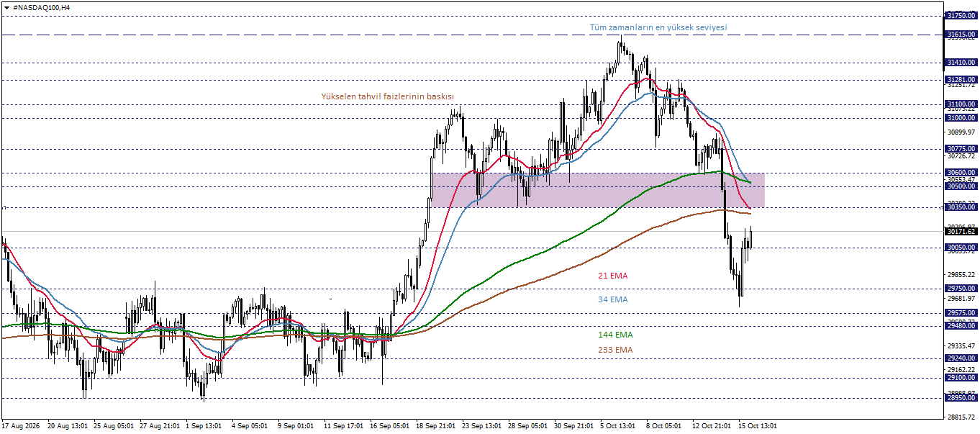The height and width of the screenshot is (434, 980).
Task: Click the 29335.47 price scale value
Action: tap(961, 346)
